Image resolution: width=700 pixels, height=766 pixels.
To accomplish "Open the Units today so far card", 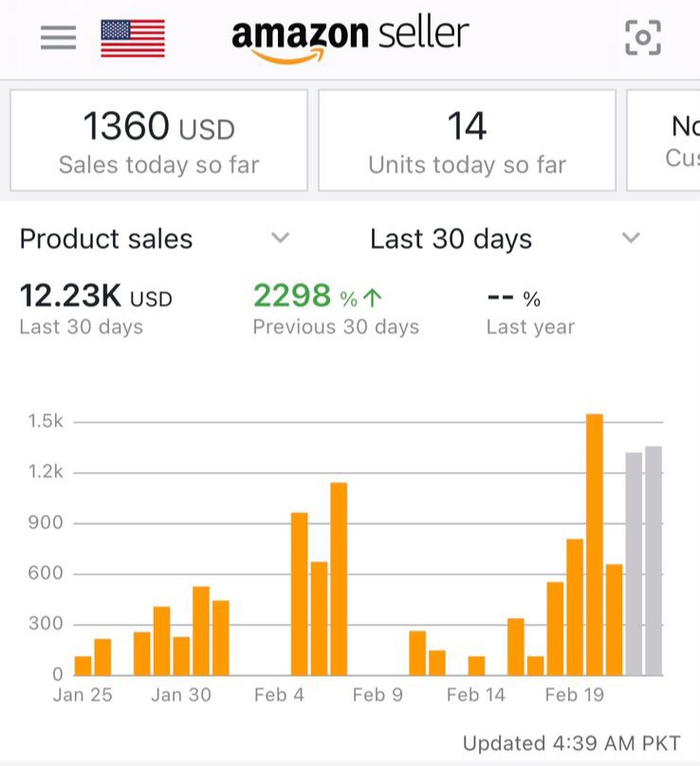I will [467, 140].
